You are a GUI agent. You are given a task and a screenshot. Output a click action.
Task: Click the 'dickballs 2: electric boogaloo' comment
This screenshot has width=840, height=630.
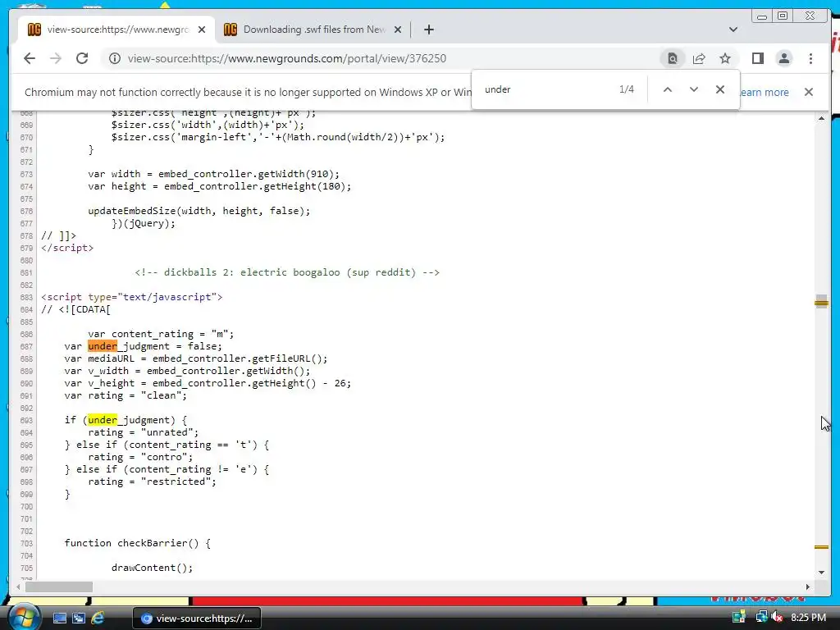[287, 272]
